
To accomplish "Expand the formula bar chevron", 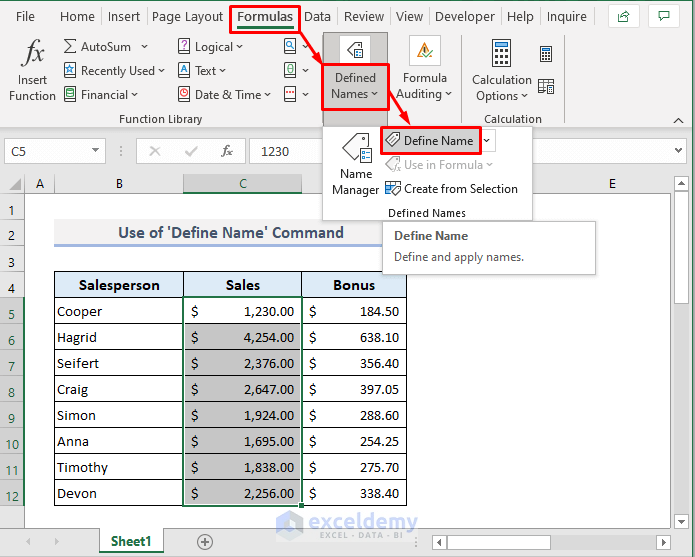I will (x=679, y=150).
